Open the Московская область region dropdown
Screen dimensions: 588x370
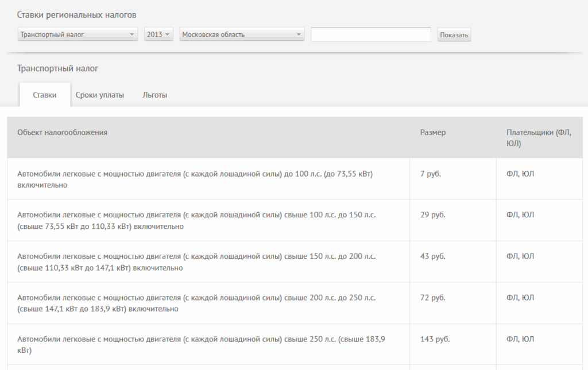tap(242, 34)
